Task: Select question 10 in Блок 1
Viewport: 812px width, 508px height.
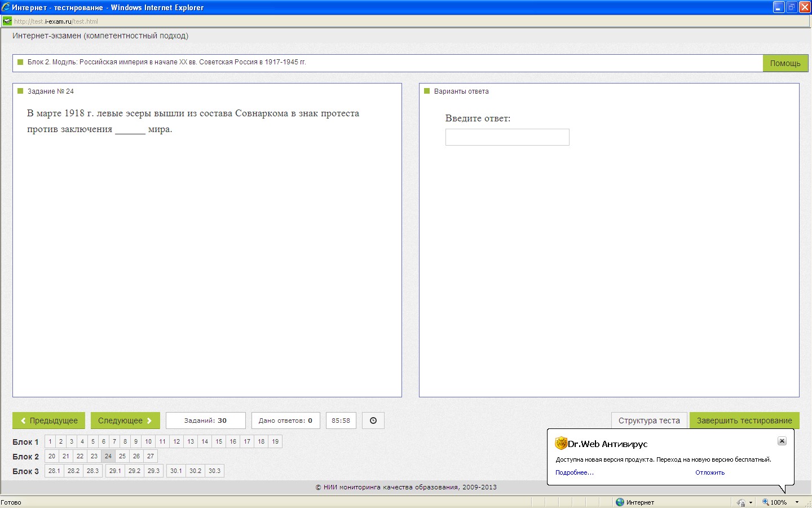Action: click(x=148, y=441)
